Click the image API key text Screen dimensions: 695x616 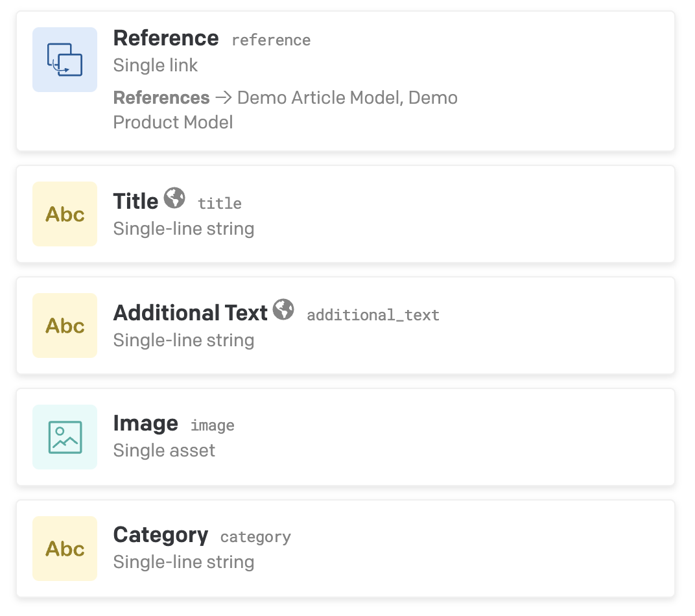[x=212, y=426]
